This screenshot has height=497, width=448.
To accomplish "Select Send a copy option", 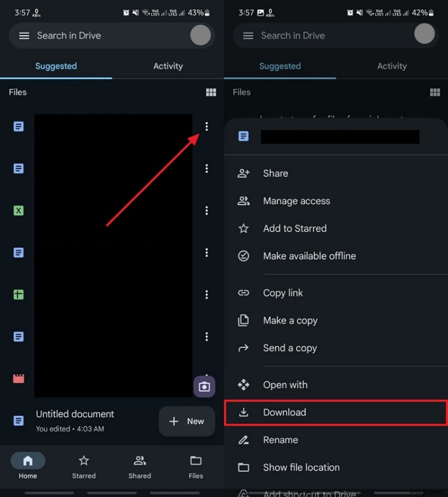I will (336, 348).
